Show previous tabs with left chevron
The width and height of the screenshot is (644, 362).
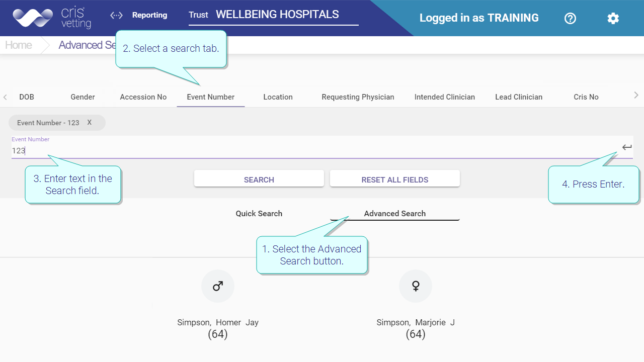(5, 97)
